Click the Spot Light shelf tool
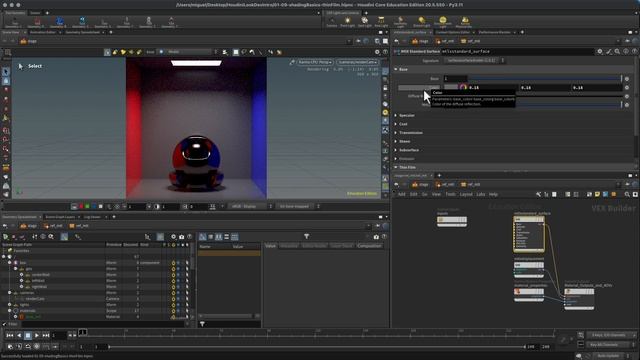 [x=364, y=22]
